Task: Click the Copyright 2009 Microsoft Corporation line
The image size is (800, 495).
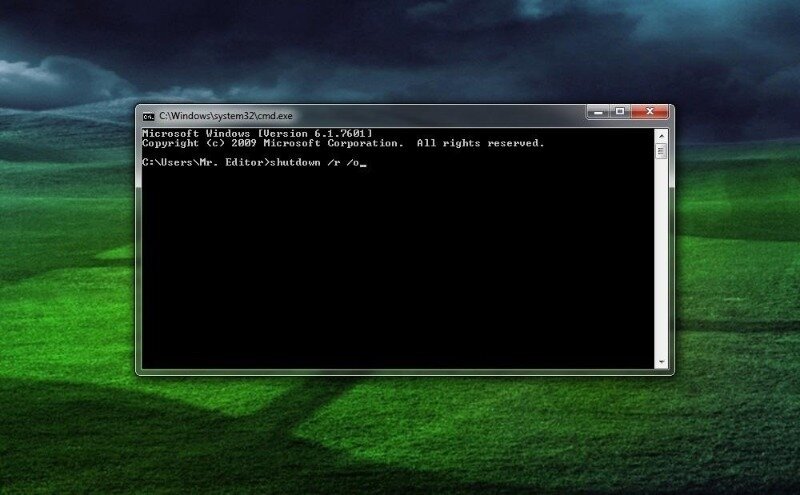Action: coord(343,143)
